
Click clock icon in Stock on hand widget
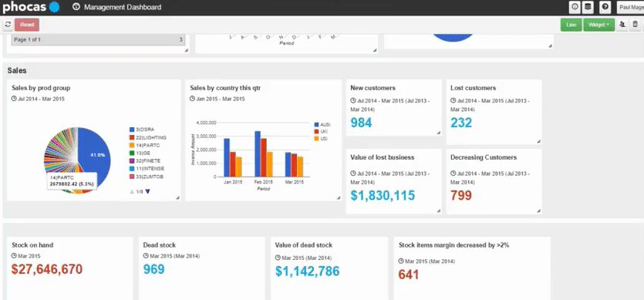15,255
